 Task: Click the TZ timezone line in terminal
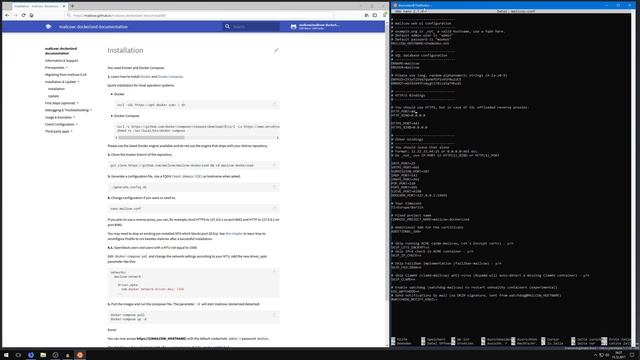[x=407, y=207]
